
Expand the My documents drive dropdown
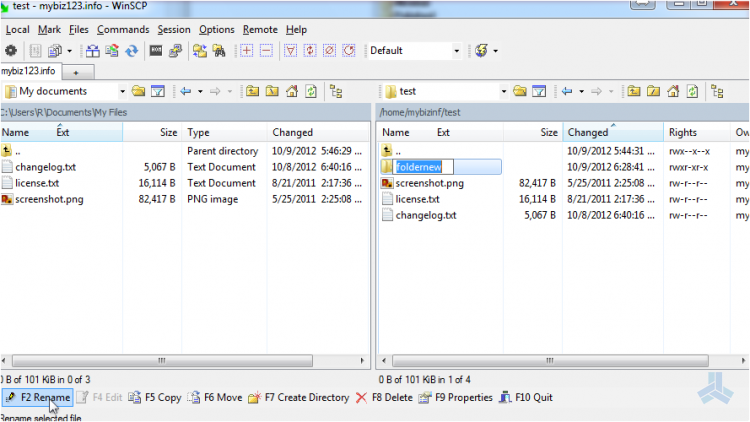coord(122,91)
